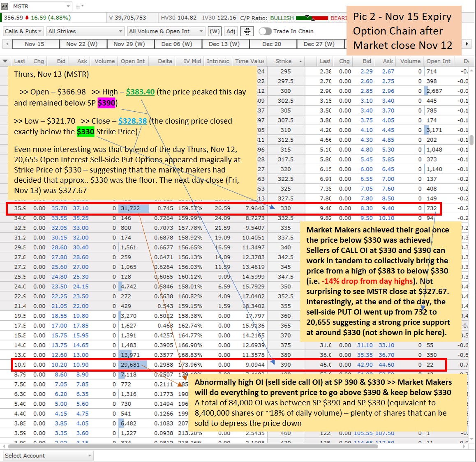Image resolution: width=476 pixels, height=462 pixels.
Task: Click the 330 strike cell
Action: pyautogui.click(x=285, y=208)
